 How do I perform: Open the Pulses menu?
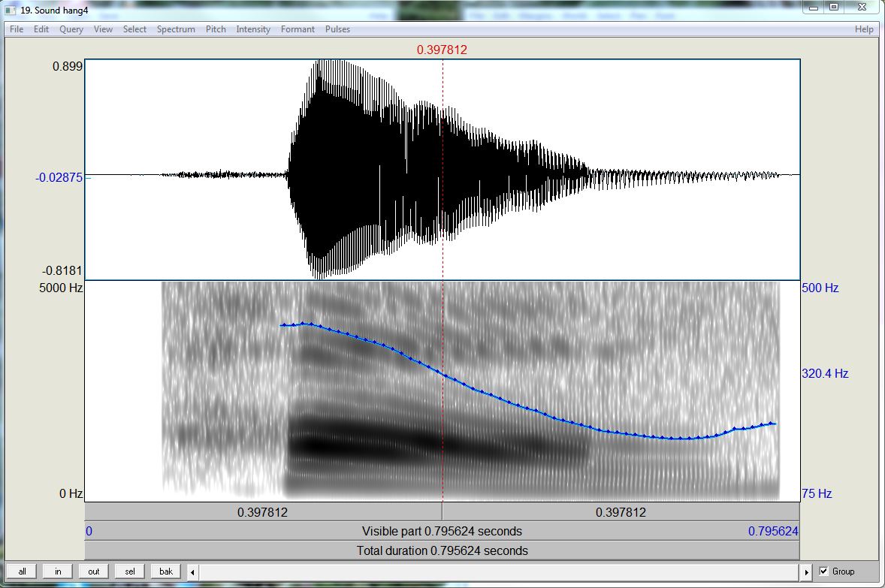tap(337, 29)
